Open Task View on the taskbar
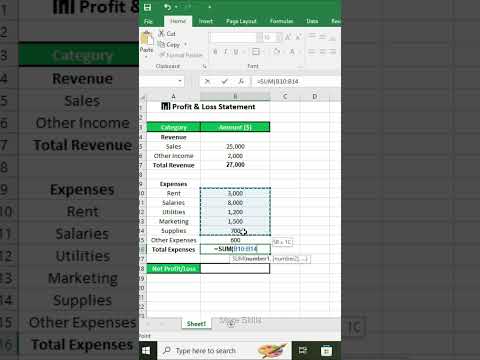Viewport: 480px width, 360px height. [x=303, y=351]
